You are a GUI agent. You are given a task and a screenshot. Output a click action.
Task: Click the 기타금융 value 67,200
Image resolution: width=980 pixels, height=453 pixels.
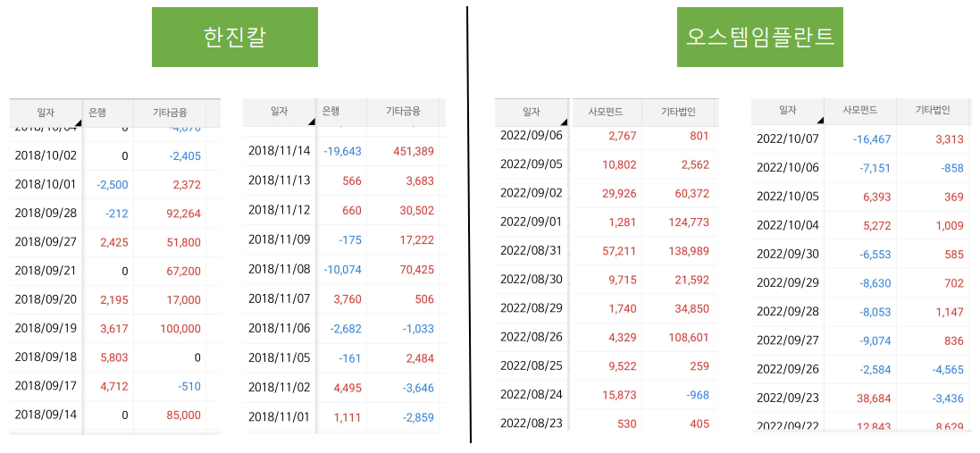(x=184, y=272)
